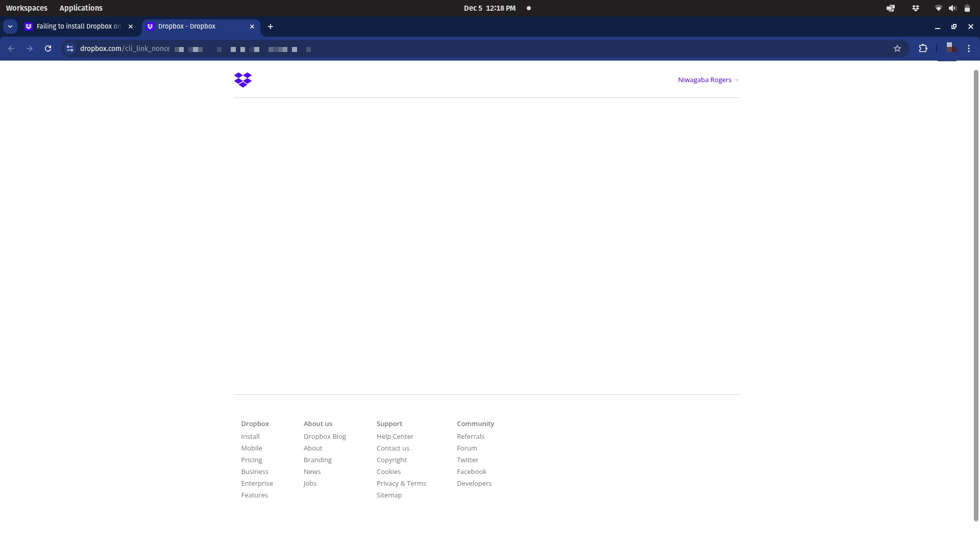Viewport: 980px width, 551px height.
Task: Reload the current page
Action: click(48, 48)
